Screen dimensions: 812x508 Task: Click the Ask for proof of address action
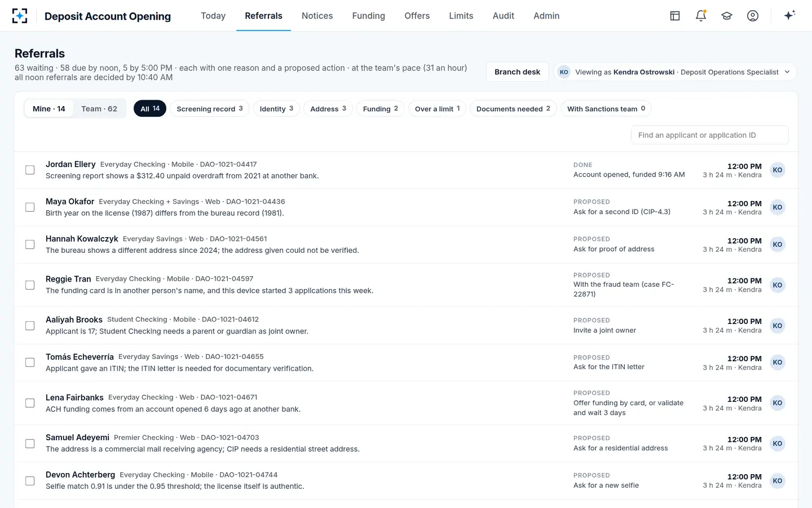[614, 249]
